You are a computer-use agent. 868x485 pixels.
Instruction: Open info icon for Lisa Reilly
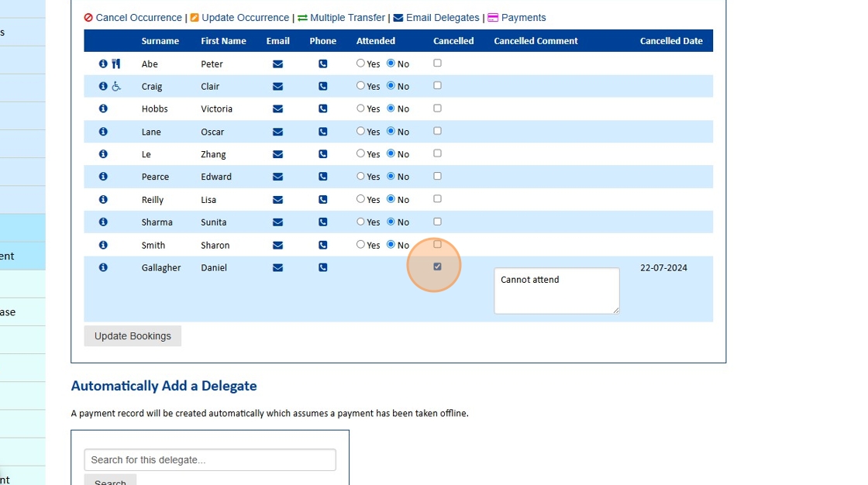pyautogui.click(x=103, y=199)
